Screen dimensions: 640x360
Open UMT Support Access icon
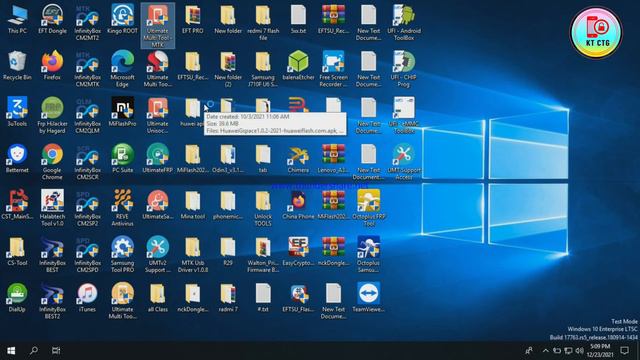[404, 162]
